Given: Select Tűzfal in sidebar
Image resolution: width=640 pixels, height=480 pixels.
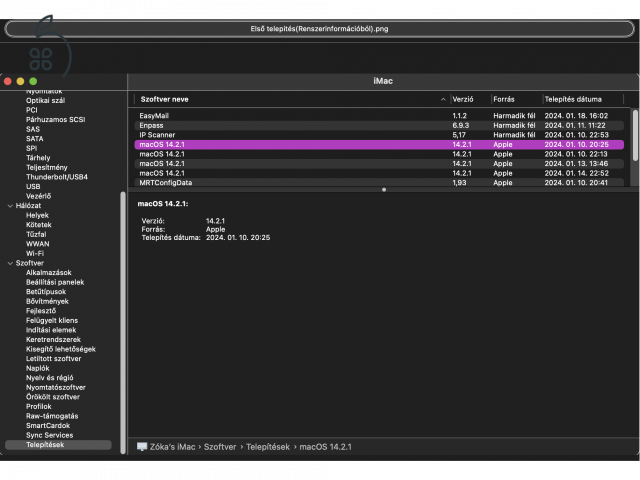Looking at the screenshot, I should point(36,234).
